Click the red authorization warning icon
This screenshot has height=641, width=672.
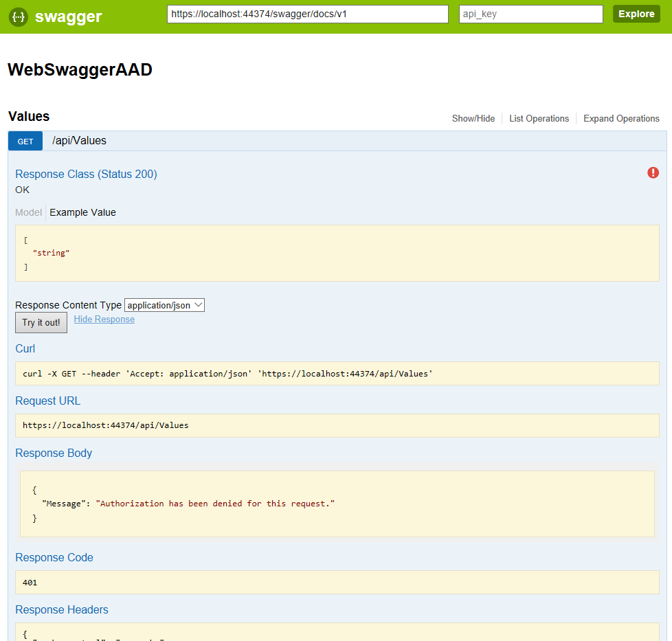[x=653, y=172]
